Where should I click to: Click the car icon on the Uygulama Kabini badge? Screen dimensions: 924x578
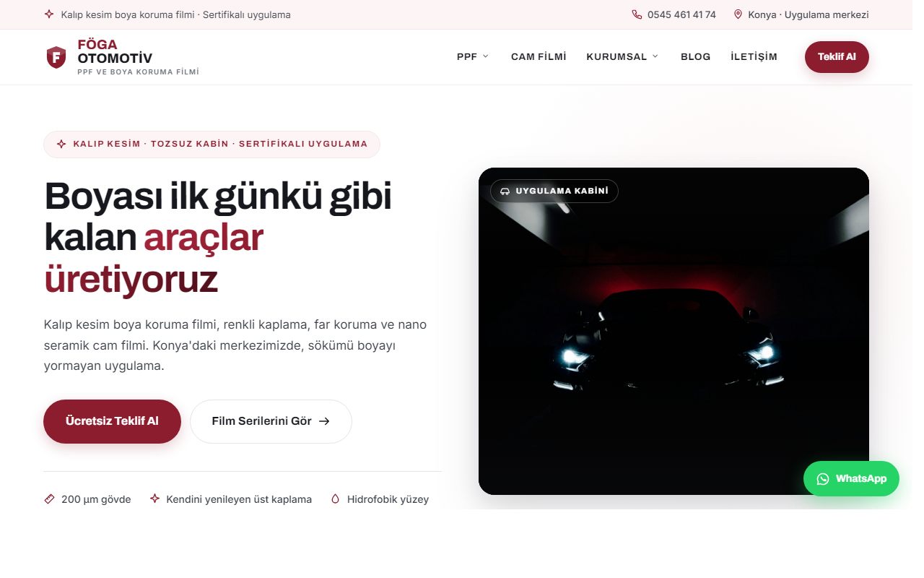tap(505, 191)
